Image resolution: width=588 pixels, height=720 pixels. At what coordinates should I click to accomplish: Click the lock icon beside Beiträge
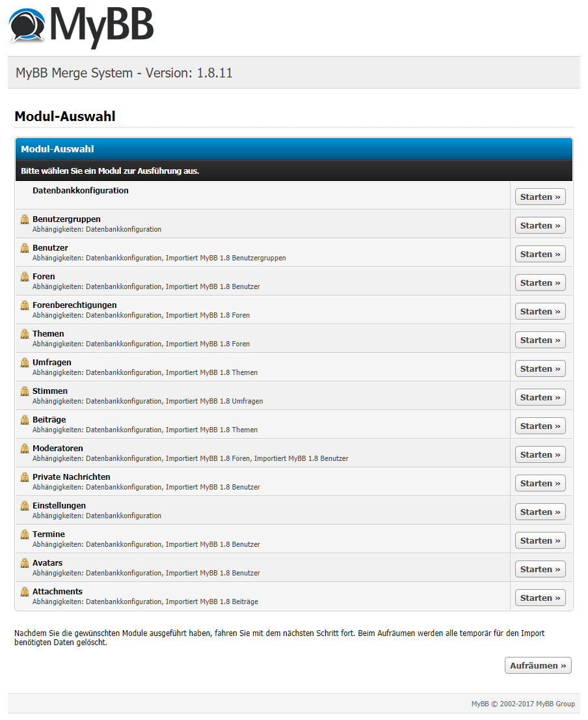[x=25, y=420]
